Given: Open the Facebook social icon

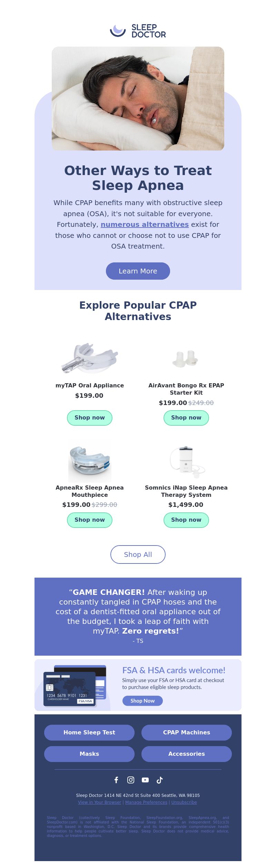Looking at the screenshot, I should (116, 780).
